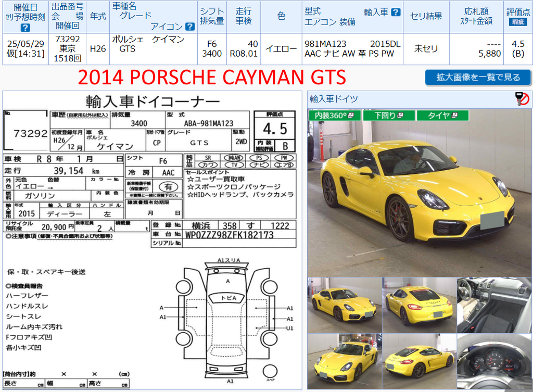Click the シフト 排気量 column header
Viewport: 533px width, 392px height.
click(212, 16)
